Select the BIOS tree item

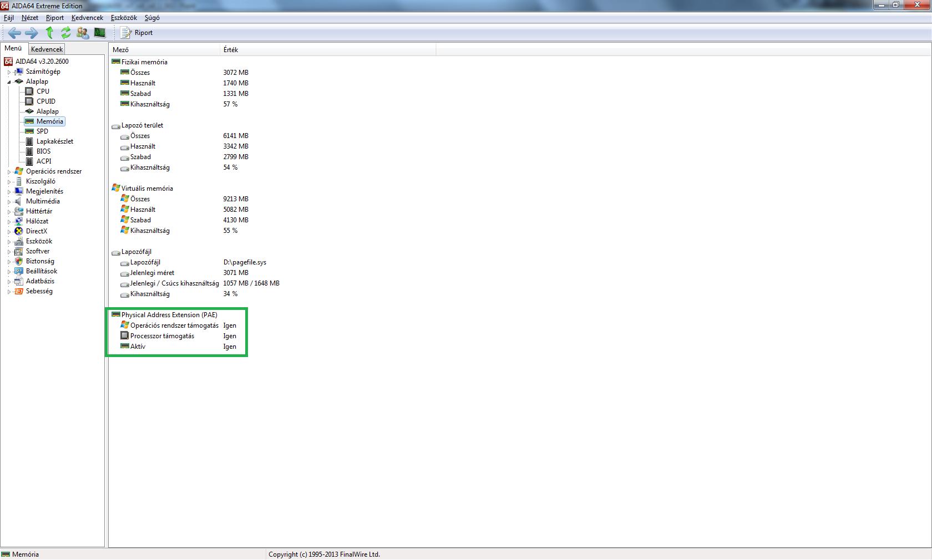43,151
